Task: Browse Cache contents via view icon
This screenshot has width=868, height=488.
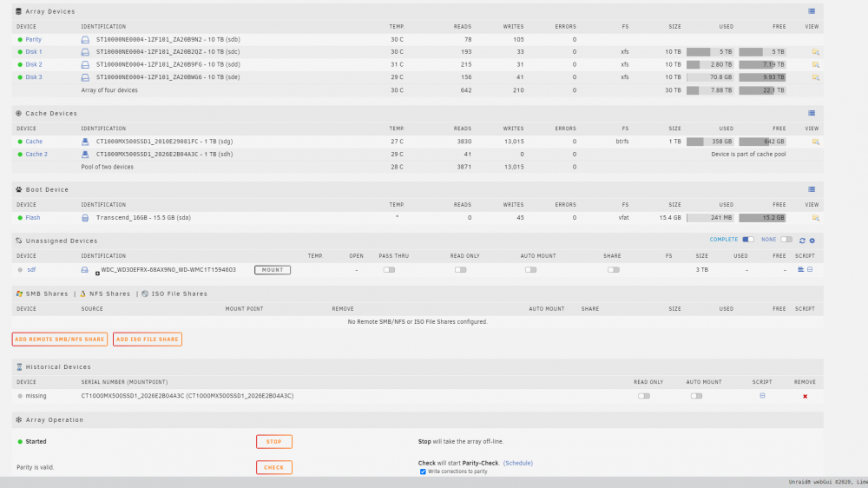Action: 815,142
